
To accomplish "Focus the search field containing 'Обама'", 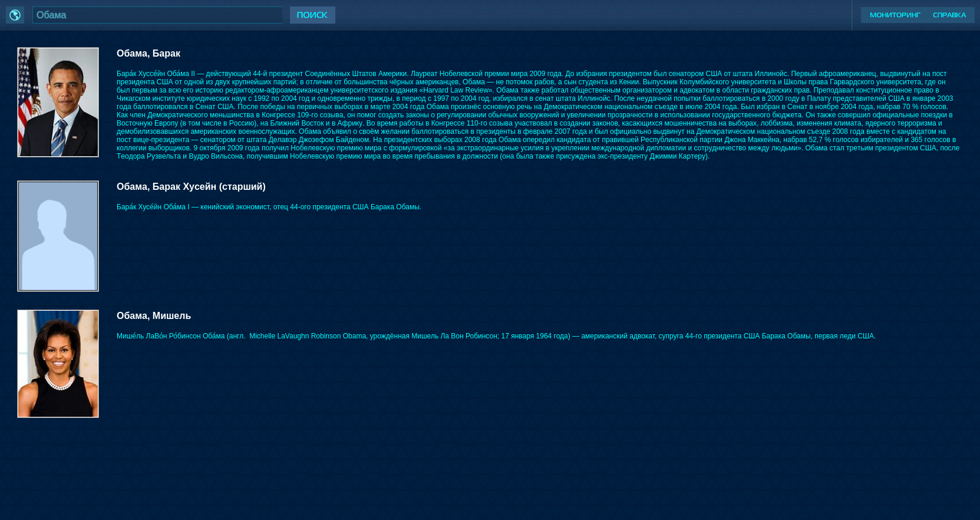I will point(157,15).
